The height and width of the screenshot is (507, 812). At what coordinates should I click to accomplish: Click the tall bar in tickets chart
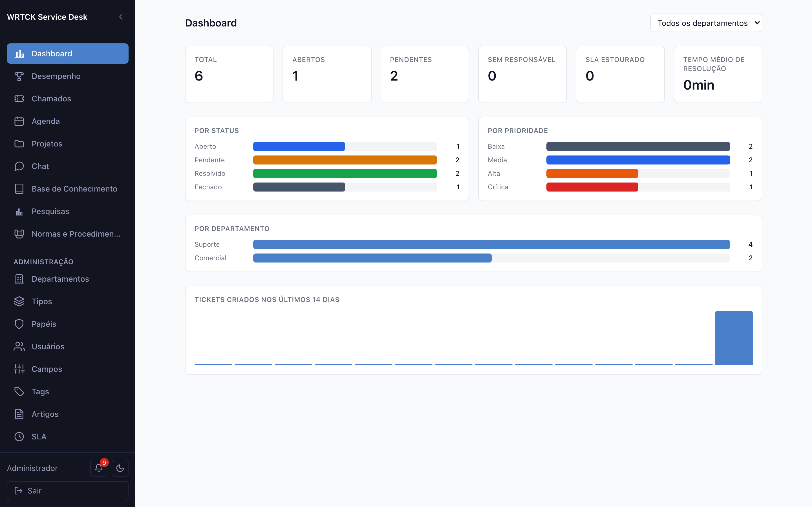734,338
